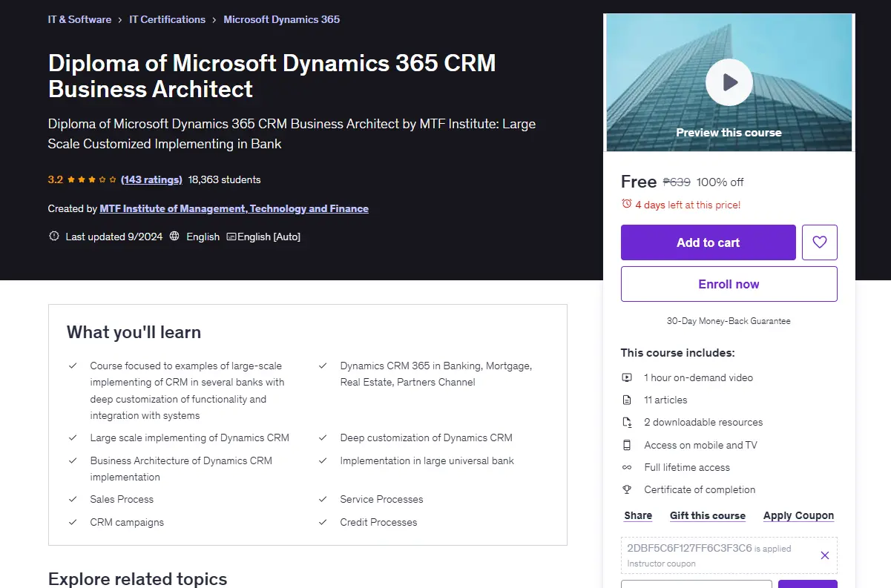Click Dynamics CRM 365 in Banking item
The width and height of the screenshot is (891, 588).
(436, 374)
